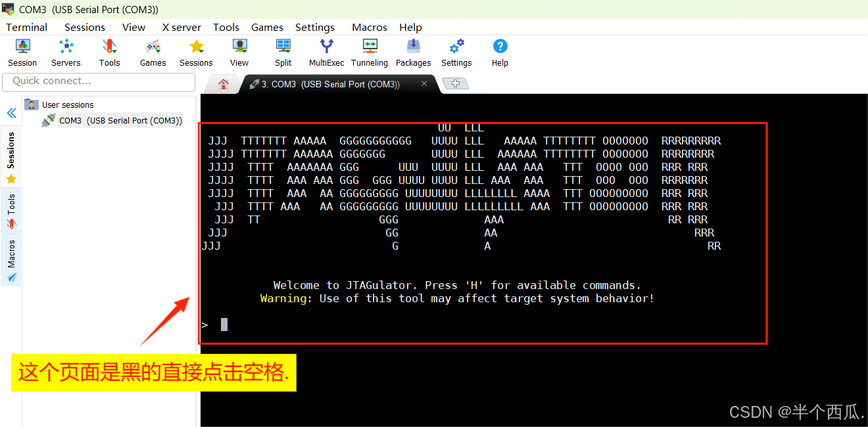Open the Macros menu in menu bar
Screen dimensions: 868x427
coord(370,27)
